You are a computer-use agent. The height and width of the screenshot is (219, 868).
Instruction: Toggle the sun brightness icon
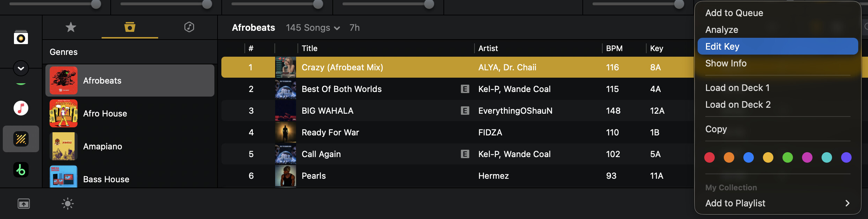pyautogui.click(x=68, y=204)
